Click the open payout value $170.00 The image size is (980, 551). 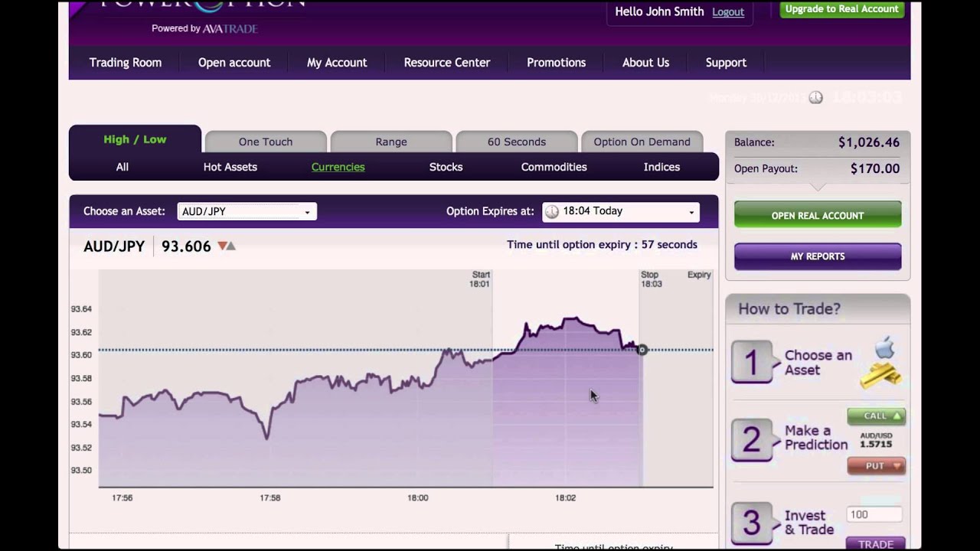875,168
